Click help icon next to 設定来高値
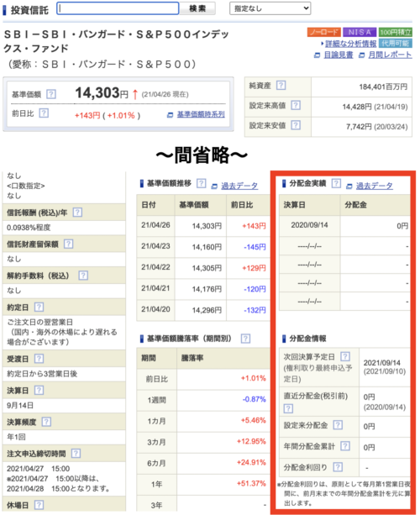The image size is (420, 515). coord(296,105)
